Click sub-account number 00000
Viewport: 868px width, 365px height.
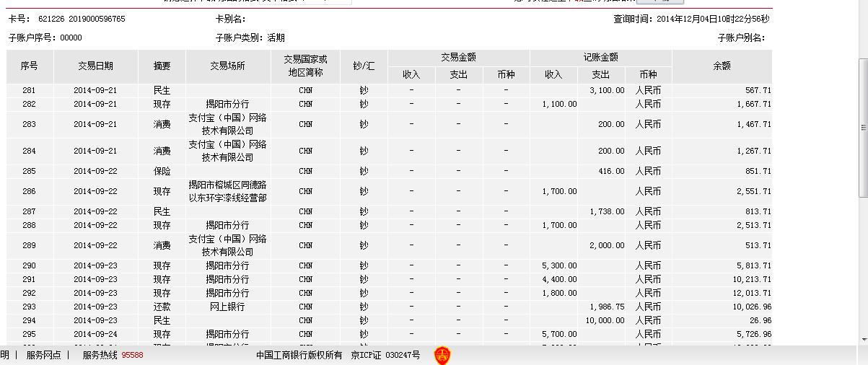(71, 38)
